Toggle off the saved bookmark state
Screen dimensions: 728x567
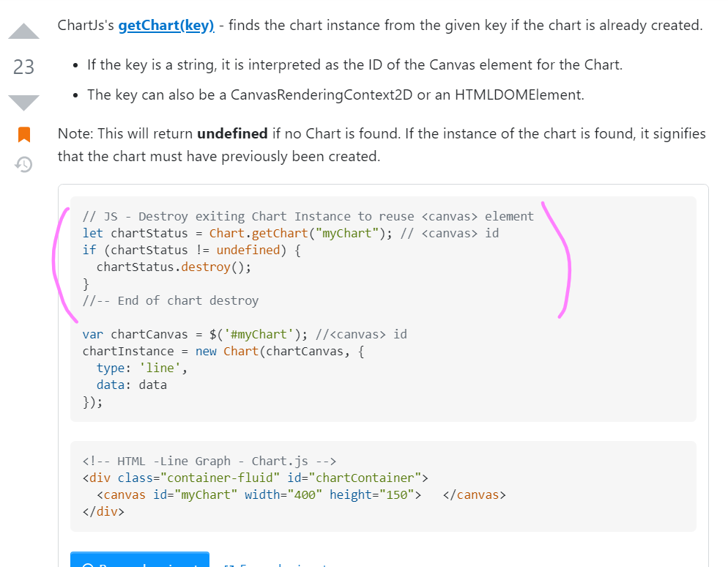(23, 133)
